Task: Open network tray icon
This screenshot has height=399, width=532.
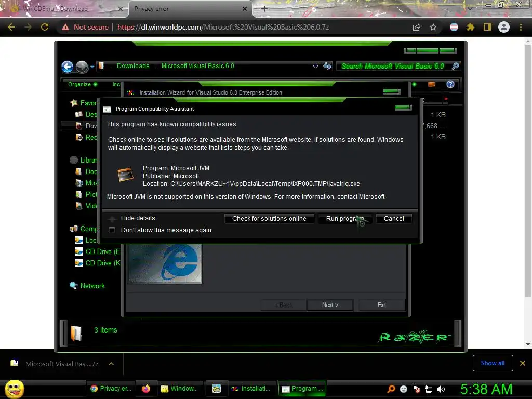Action: pyautogui.click(x=429, y=389)
